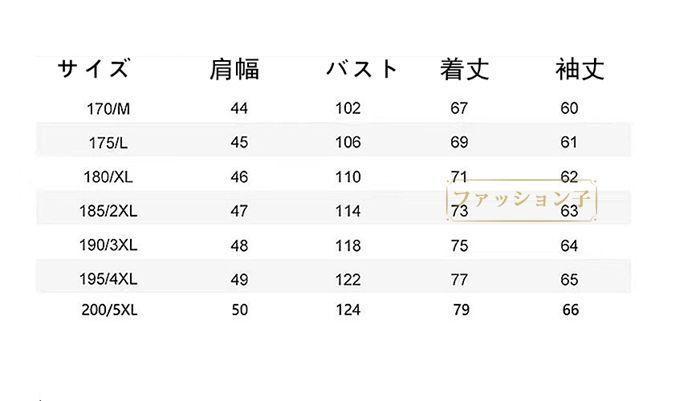Click length value 75 for 3XL
This screenshot has width=700, height=401.
coord(459,246)
